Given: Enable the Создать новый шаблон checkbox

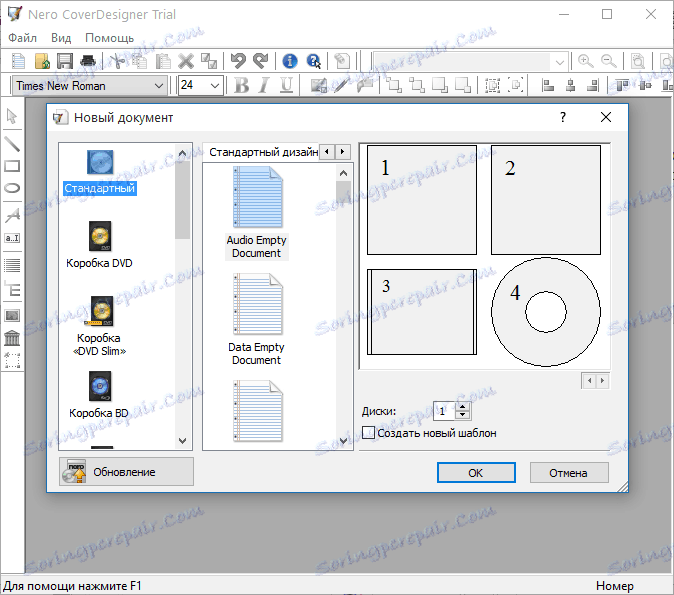Looking at the screenshot, I should click(368, 432).
